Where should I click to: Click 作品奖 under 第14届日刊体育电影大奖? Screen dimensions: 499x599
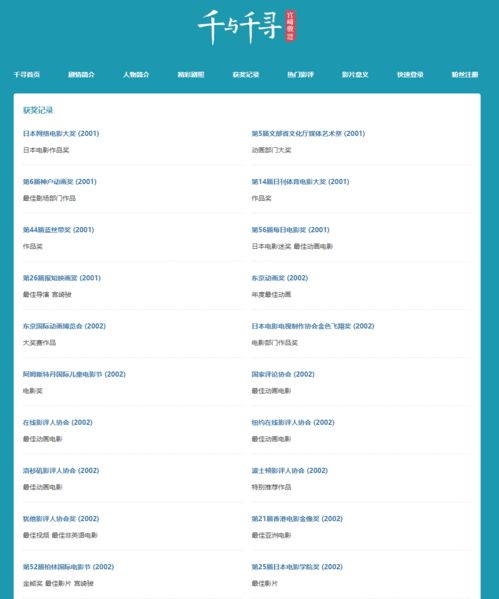click(x=261, y=198)
